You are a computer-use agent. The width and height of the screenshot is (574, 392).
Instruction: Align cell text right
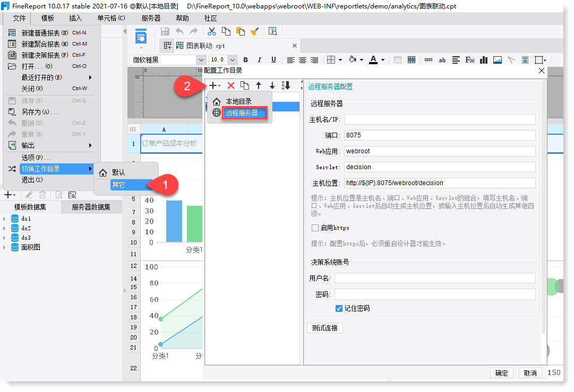(314, 60)
